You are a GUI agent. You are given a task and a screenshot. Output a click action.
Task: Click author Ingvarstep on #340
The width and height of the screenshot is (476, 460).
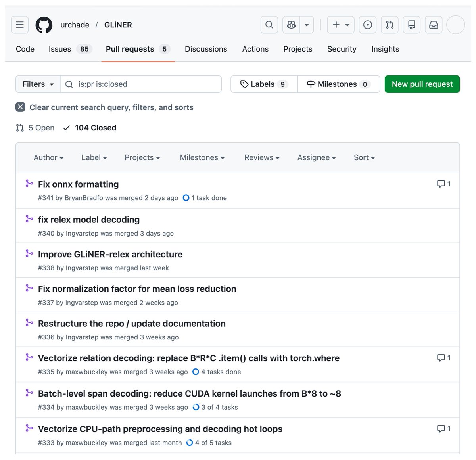[x=82, y=234]
